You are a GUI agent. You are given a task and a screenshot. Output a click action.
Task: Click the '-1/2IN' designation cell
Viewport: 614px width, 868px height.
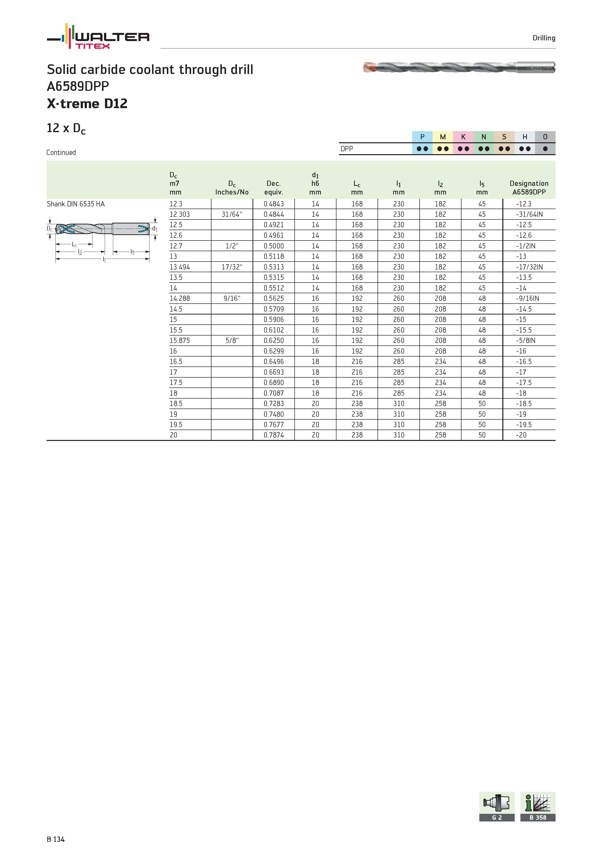(525, 246)
